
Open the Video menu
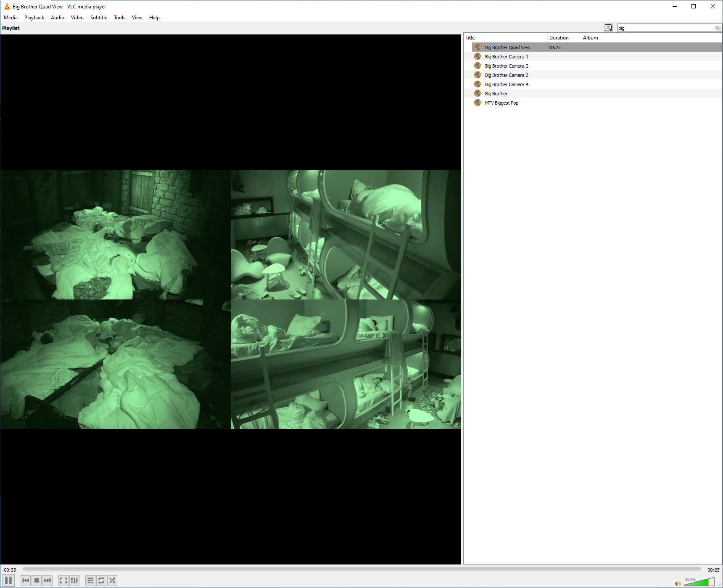pos(77,18)
